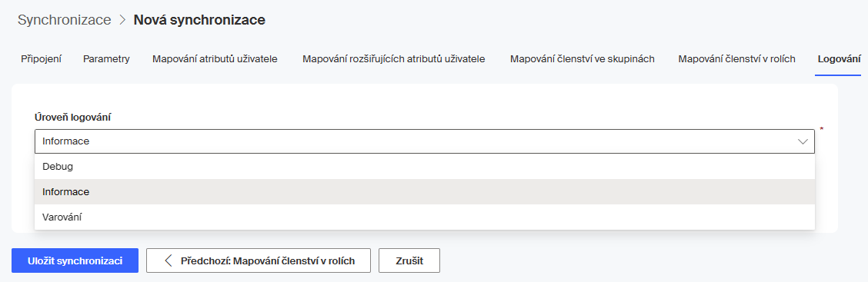Image resolution: width=868 pixels, height=282 pixels.
Task: Pick Varování from the dropdown list
Action: coord(425,217)
